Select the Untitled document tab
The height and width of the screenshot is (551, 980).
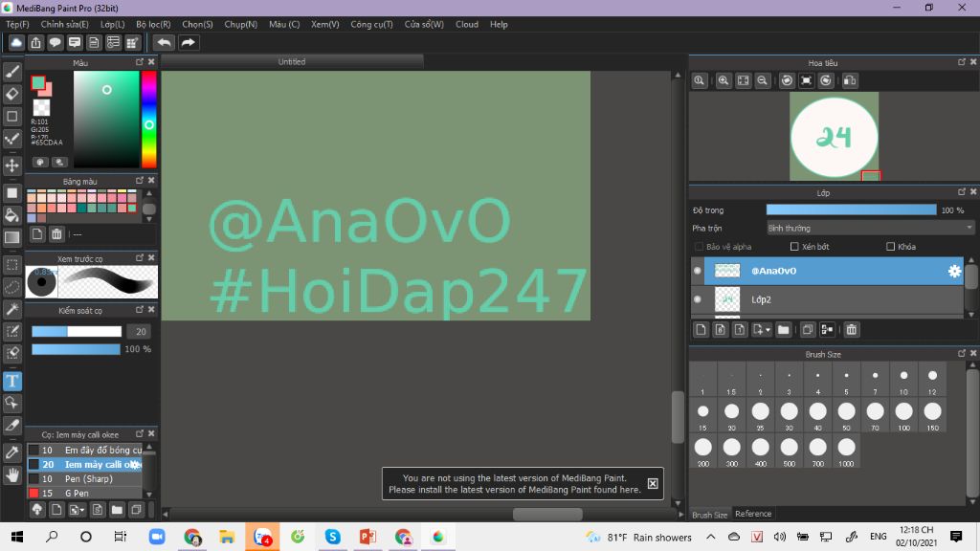click(x=292, y=62)
